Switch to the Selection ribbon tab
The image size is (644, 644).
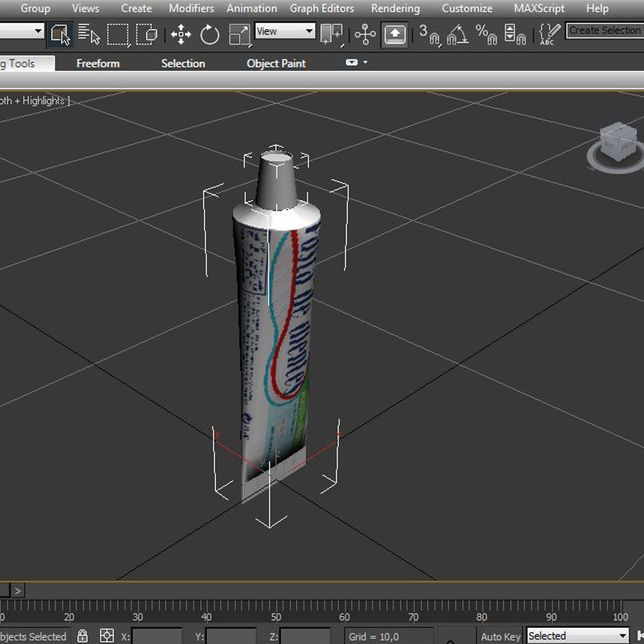(183, 63)
